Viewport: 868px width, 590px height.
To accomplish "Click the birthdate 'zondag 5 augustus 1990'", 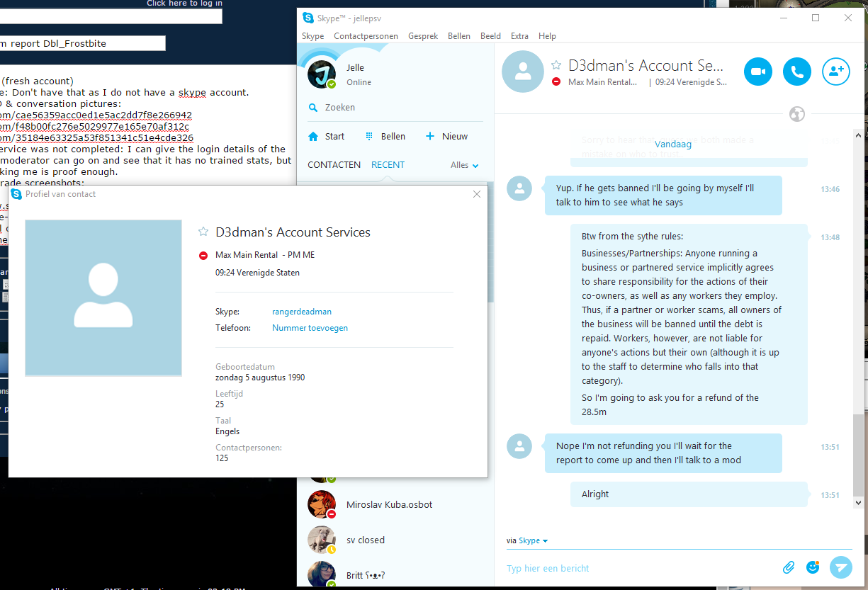I will (x=260, y=378).
